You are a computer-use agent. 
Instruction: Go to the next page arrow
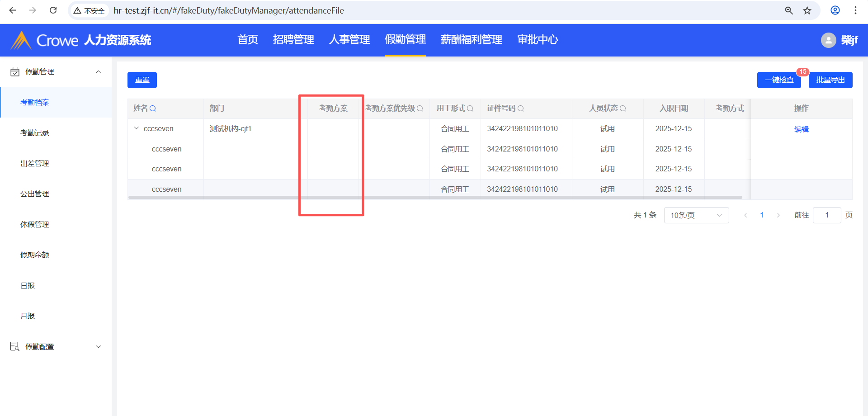tap(778, 215)
